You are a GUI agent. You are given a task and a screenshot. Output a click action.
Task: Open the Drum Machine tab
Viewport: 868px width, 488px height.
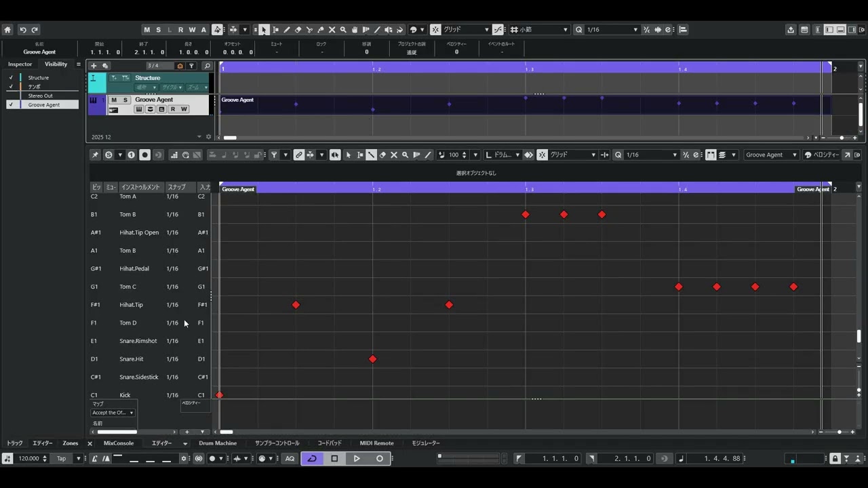pos(218,443)
